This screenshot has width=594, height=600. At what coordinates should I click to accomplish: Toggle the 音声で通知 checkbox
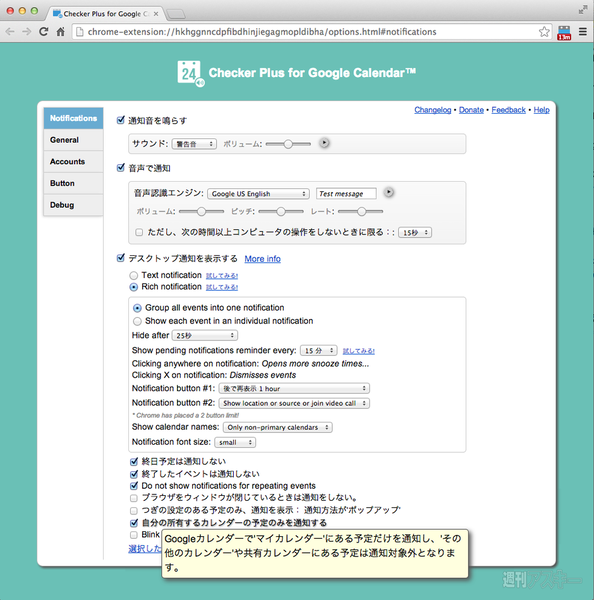point(121,168)
